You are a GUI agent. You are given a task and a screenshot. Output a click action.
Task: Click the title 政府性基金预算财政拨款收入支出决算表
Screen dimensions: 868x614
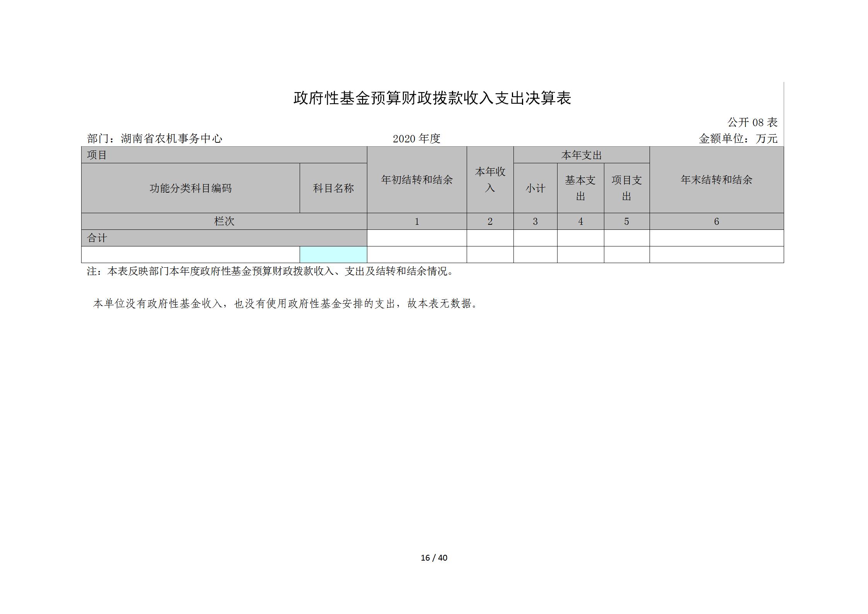pyautogui.click(x=432, y=98)
